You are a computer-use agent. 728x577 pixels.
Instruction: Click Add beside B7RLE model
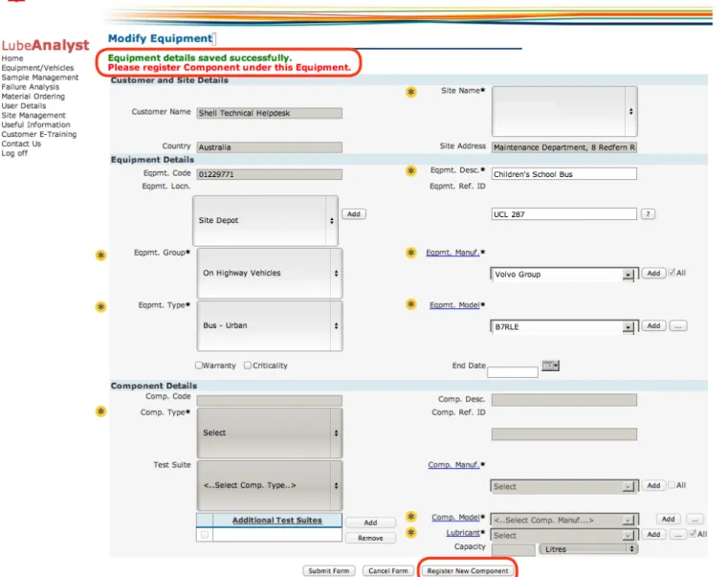click(x=653, y=325)
